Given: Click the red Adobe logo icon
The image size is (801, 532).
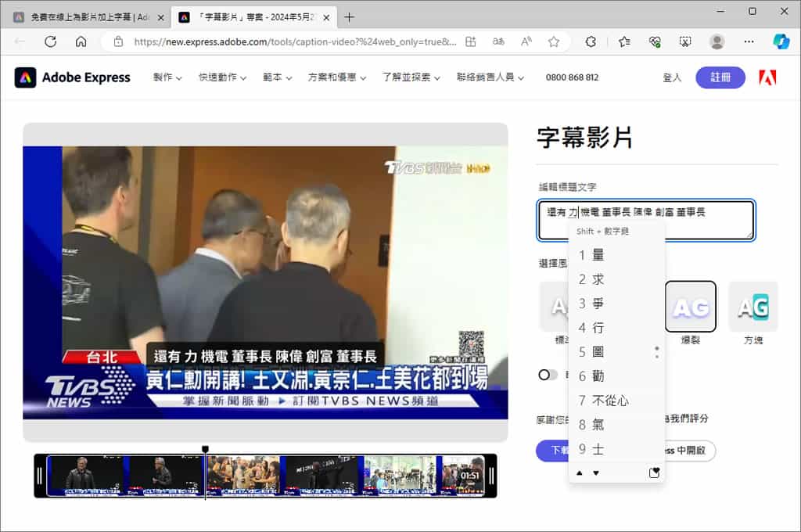Looking at the screenshot, I should [767, 77].
